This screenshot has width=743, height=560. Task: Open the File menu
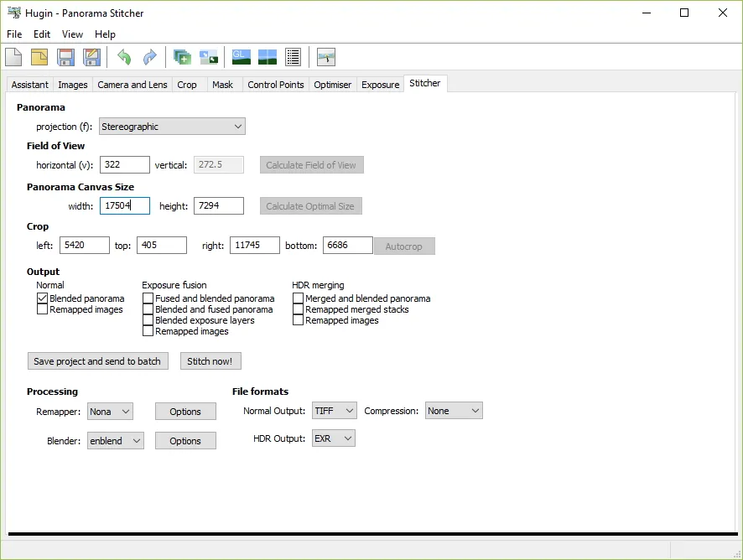(x=14, y=34)
